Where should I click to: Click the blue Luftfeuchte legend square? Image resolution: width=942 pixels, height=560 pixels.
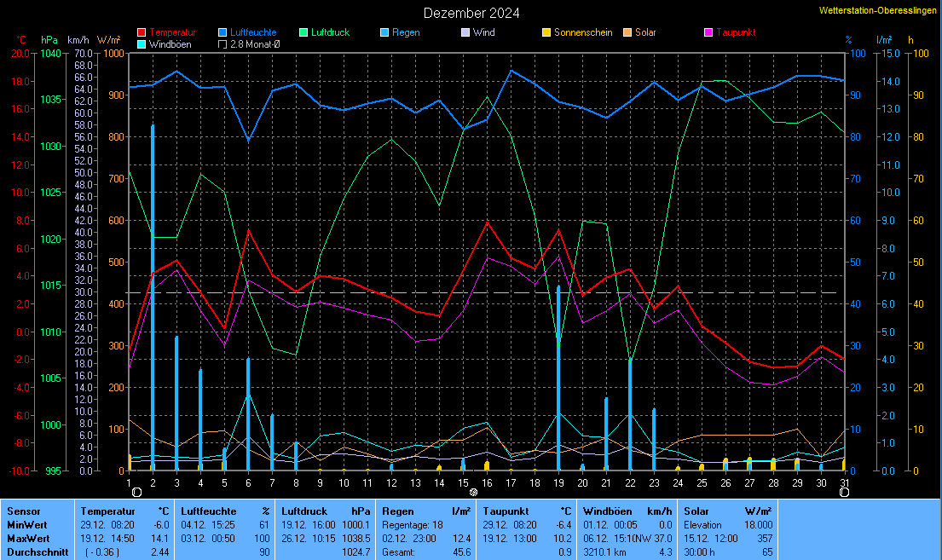click(222, 32)
